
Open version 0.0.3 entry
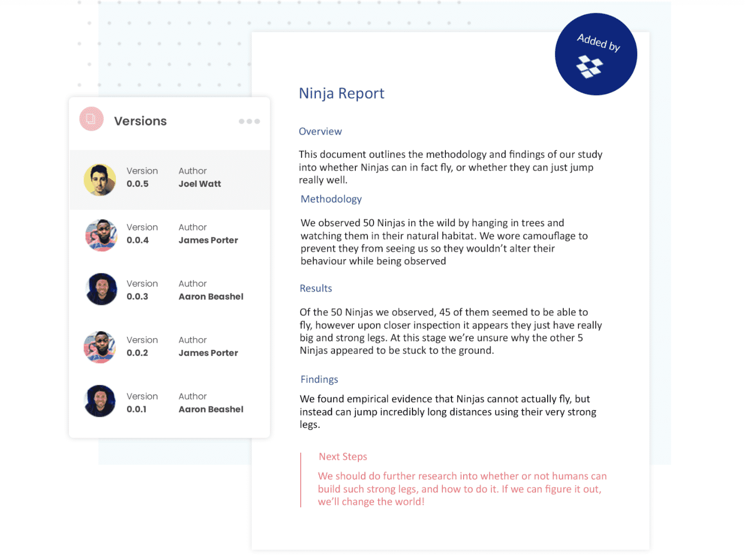pyautogui.click(x=138, y=297)
